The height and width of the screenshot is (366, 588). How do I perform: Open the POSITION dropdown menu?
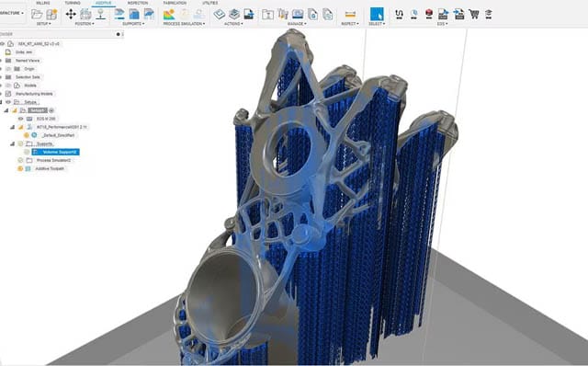[x=85, y=24]
